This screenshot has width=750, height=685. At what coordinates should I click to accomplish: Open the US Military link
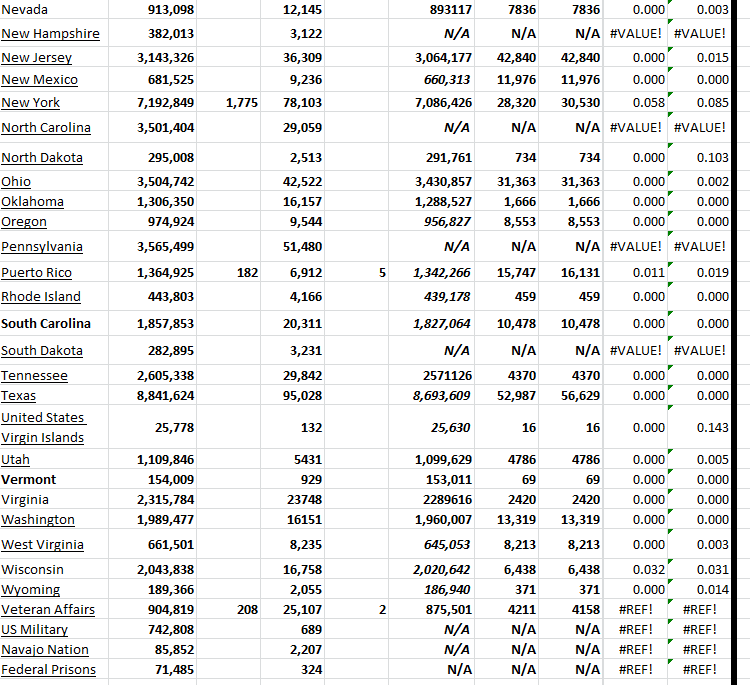click(x=34, y=630)
